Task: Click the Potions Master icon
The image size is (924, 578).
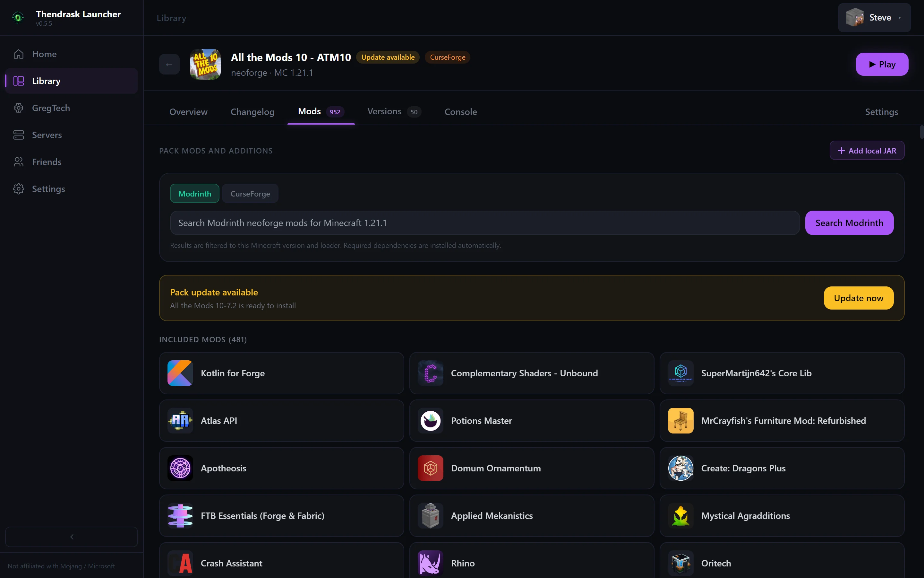Action: pos(430,421)
